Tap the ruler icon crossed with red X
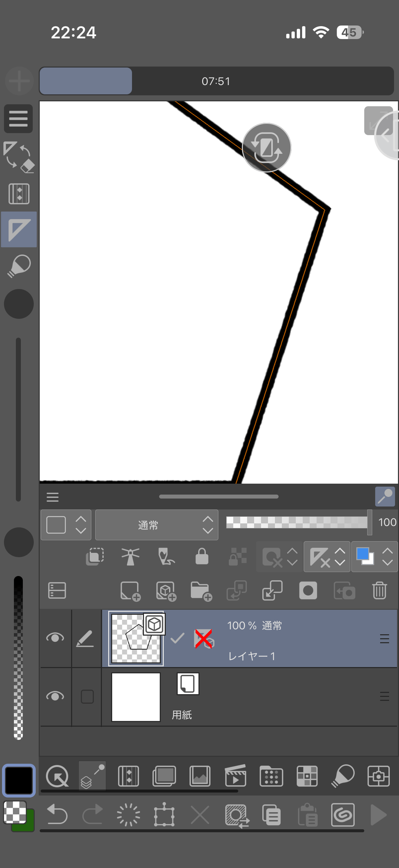 click(204, 638)
